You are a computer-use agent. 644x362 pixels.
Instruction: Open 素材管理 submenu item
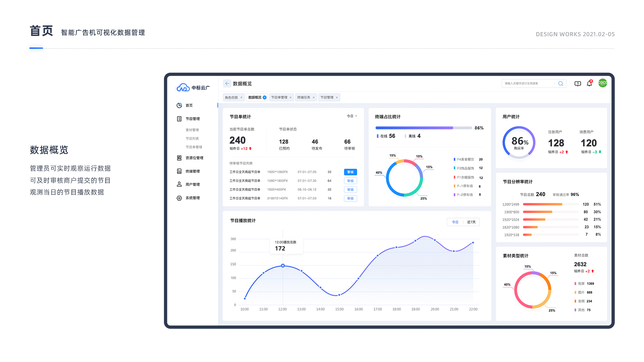click(x=192, y=130)
